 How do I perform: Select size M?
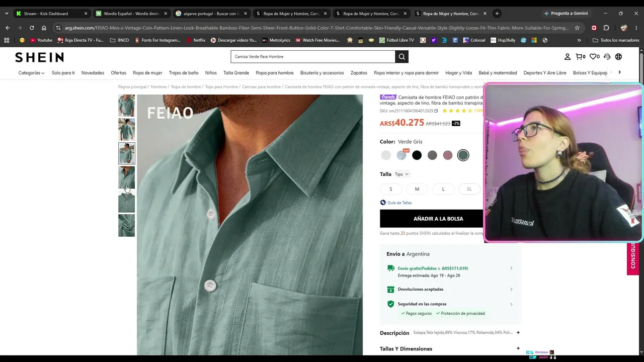pyautogui.click(x=417, y=189)
